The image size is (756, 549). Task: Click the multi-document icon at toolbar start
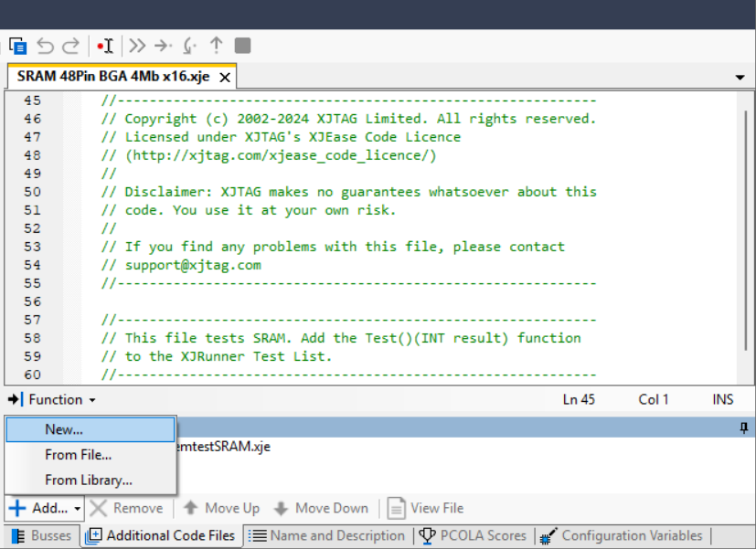point(17,46)
